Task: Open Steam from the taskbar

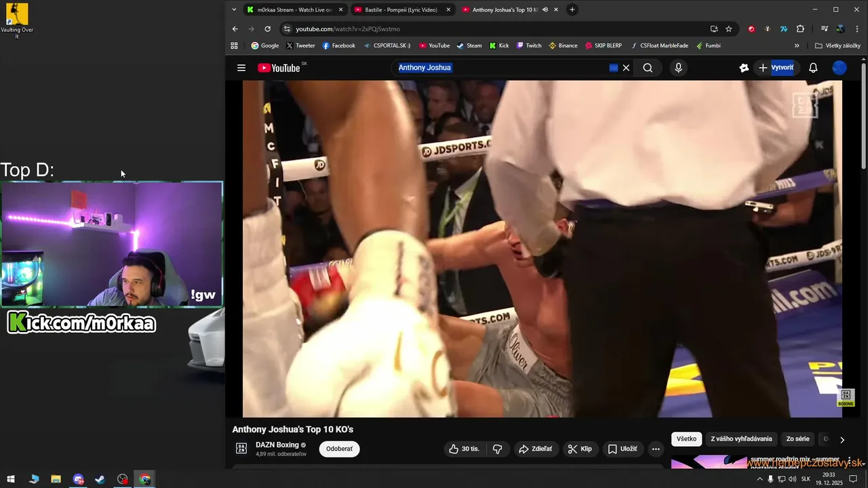Action: point(100,479)
